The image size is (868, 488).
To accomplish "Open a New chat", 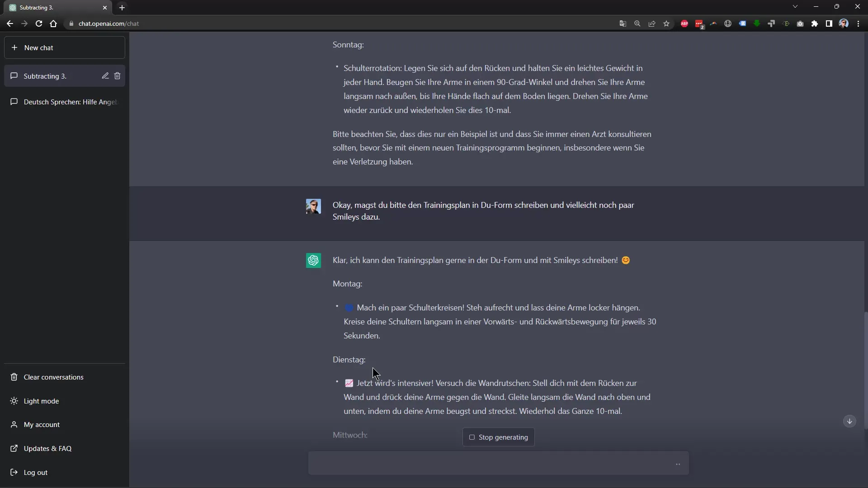I will pyautogui.click(x=65, y=47).
